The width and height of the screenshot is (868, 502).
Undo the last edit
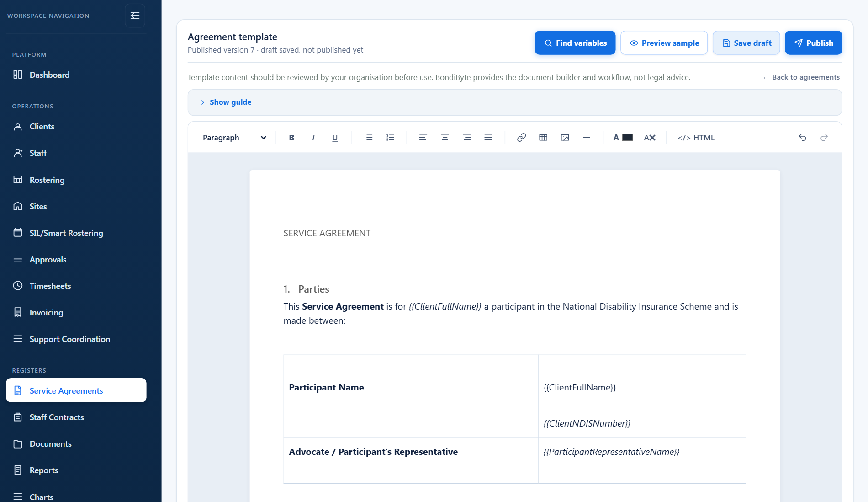(x=802, y=138)
